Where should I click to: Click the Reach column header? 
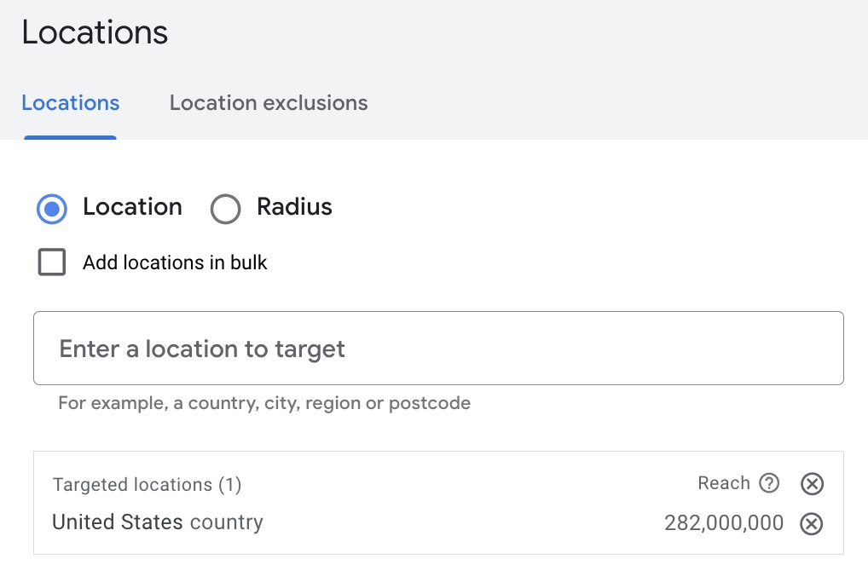point(722,482)
